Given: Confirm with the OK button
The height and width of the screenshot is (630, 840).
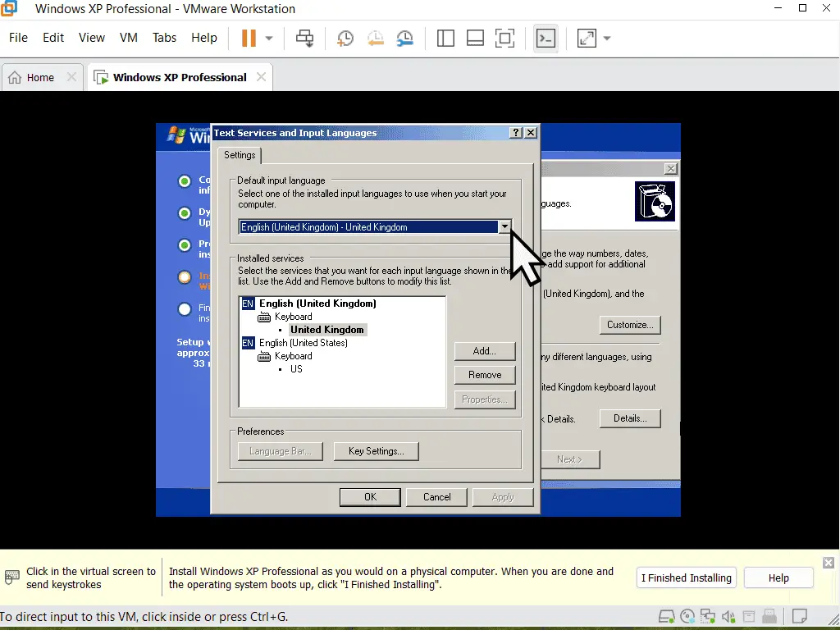Looking at the screenshot, I should point(370,497).
